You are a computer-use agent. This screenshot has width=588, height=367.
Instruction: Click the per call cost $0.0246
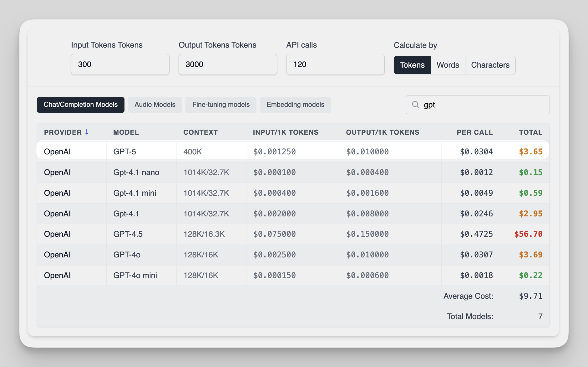[476, 214]
